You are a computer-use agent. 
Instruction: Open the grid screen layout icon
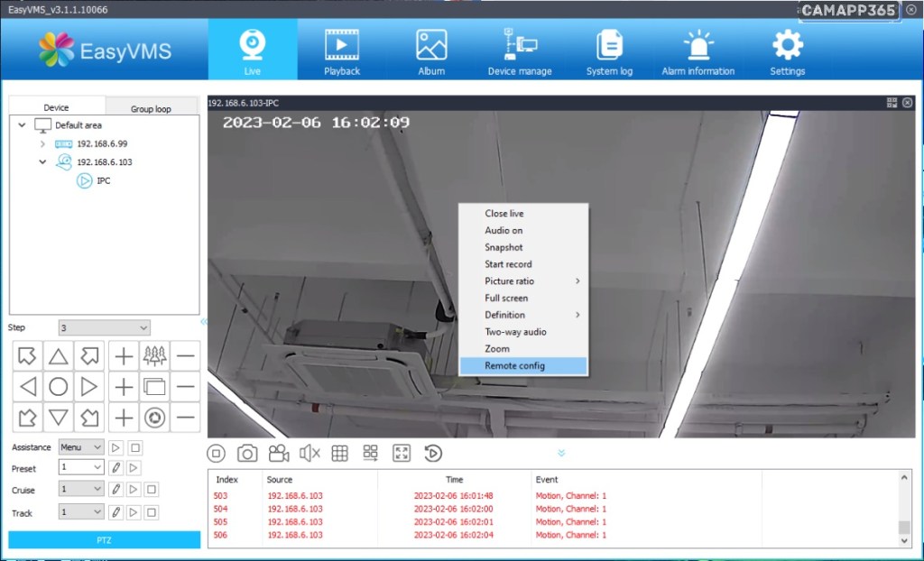340,454
